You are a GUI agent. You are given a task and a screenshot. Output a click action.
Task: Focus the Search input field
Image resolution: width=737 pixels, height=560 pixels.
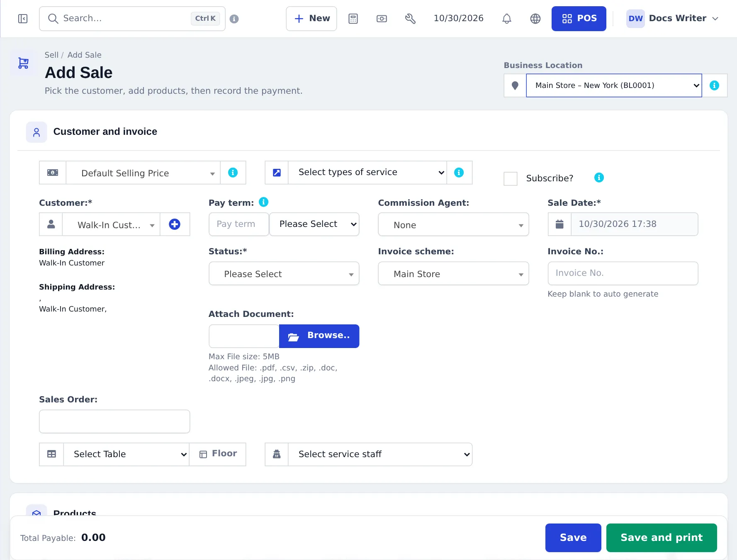pos(132,19)
